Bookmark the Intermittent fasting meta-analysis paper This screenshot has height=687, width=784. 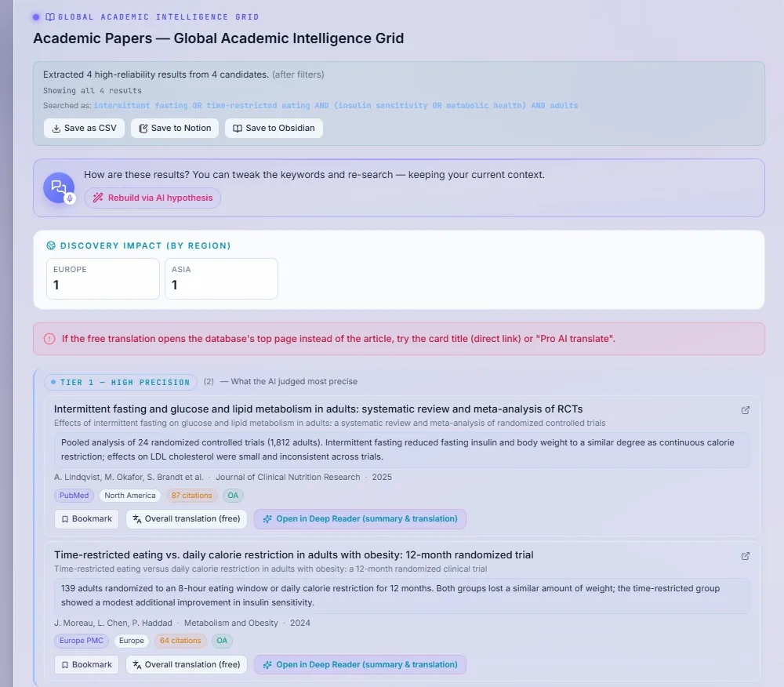(86, 519)
